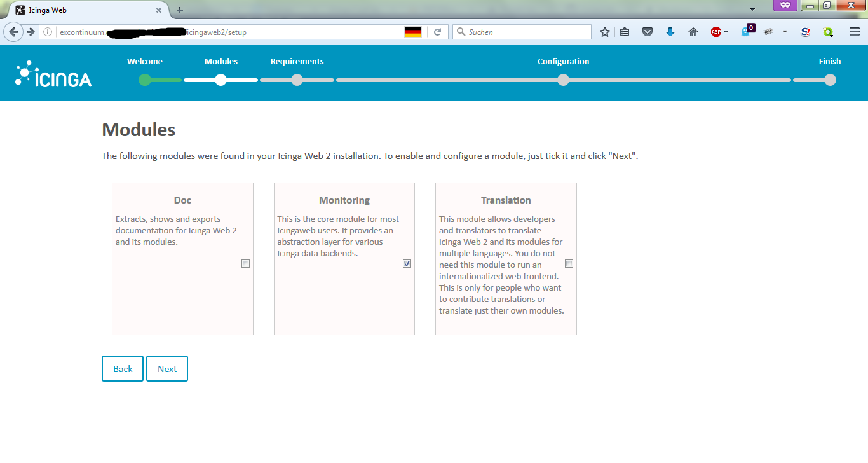Open Firefox downloads arrow

(670, 32)
